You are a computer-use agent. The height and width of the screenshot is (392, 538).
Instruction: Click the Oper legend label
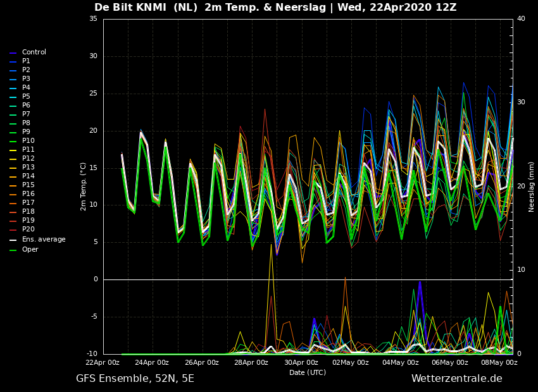(30, 250)
